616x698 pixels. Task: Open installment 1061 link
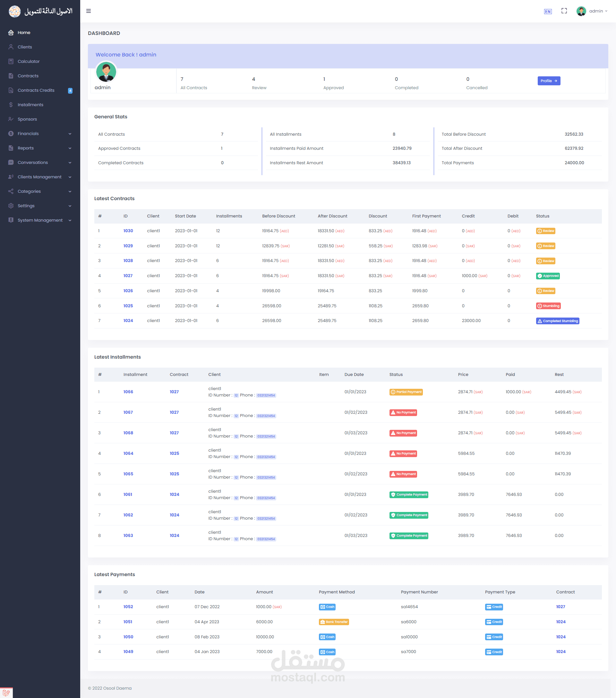tap(128, 495)
